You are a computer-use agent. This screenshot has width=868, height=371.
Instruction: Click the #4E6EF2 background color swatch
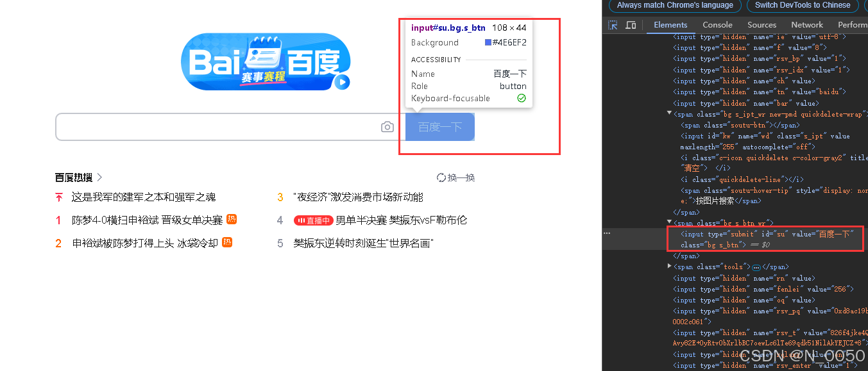[x=488, y=42]
